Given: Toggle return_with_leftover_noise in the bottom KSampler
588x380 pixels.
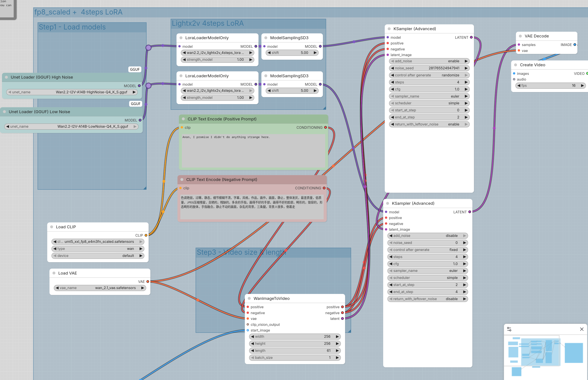Looking at the screenshot, I should point(427,299).
